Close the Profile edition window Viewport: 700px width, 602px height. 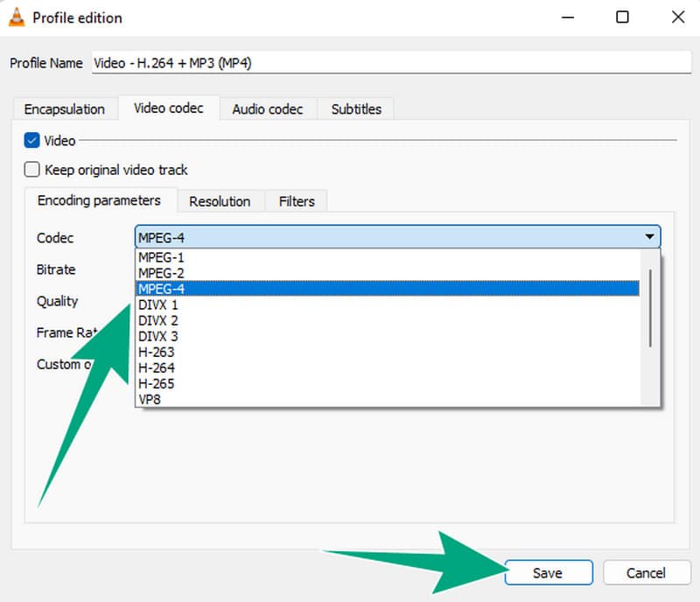[x=676, y=17]
